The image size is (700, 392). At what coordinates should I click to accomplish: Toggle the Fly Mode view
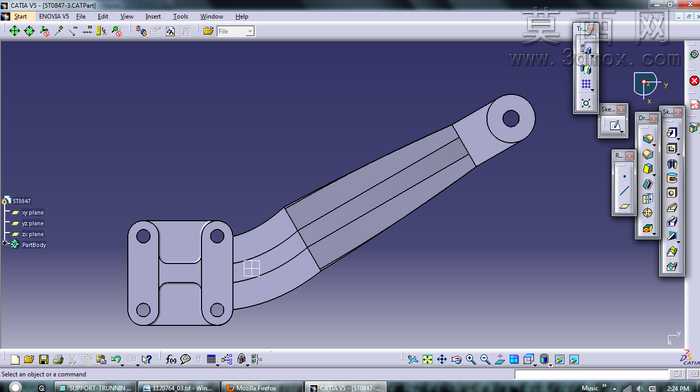pos(413,359)
